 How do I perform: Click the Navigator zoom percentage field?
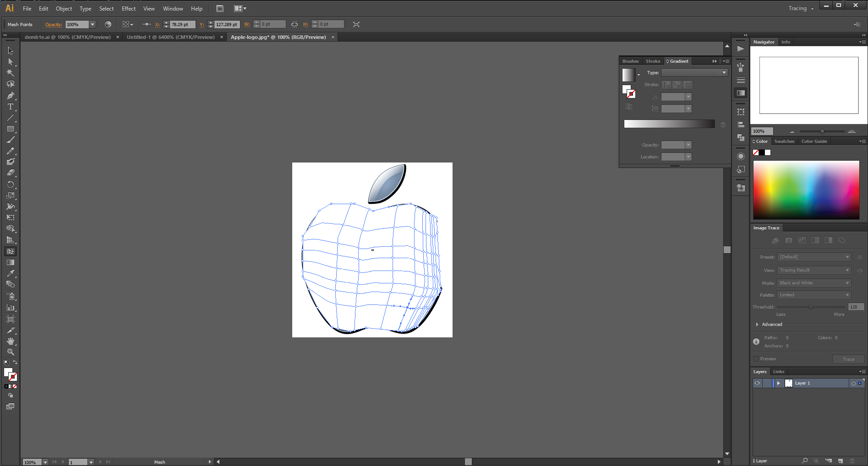[x=762, y=131]
